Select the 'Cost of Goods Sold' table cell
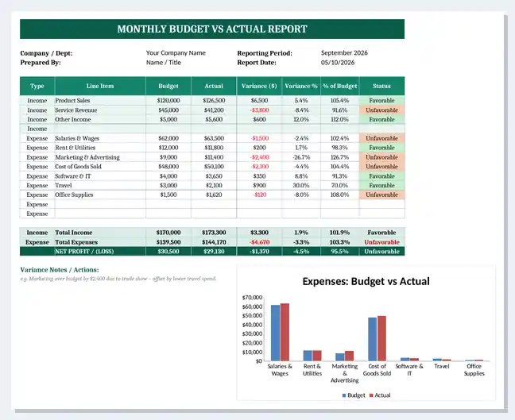 (100, 167)
